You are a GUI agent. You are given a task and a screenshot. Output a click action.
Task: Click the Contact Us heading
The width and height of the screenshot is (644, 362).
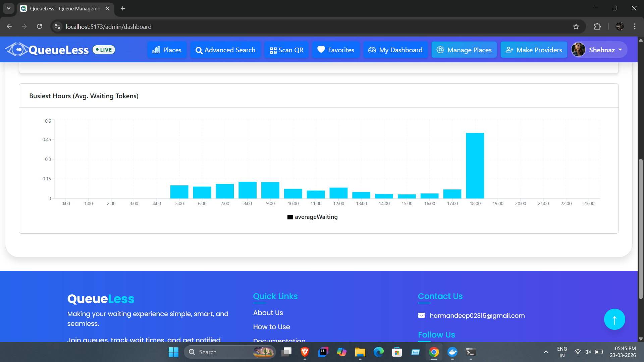[440, 296]
